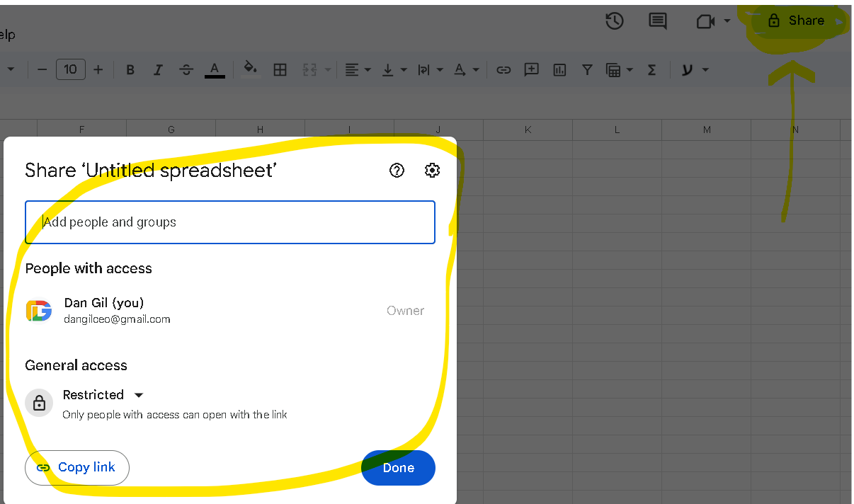Open version history clock icon

614,21
